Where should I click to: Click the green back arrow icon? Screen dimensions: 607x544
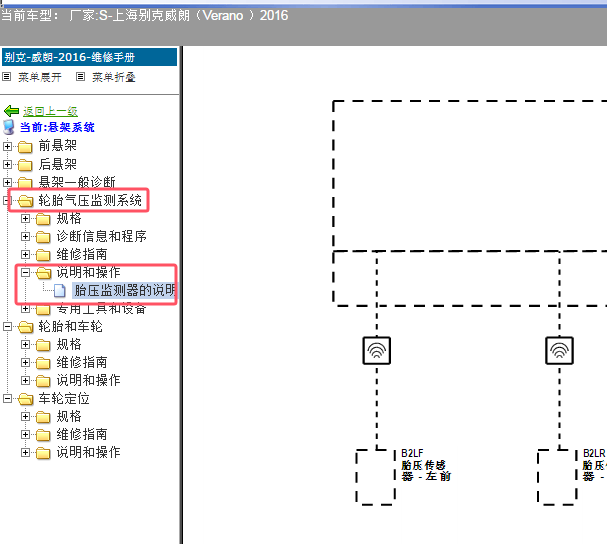[12, 111]
